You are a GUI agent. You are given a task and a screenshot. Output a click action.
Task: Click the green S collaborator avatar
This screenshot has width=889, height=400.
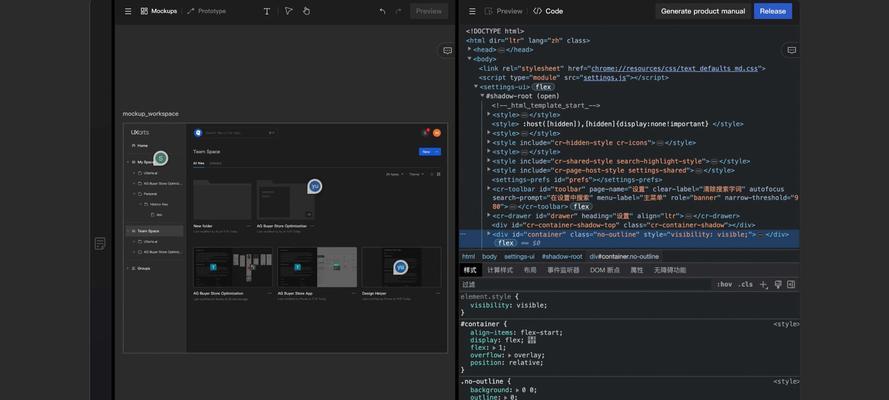point(161,159)
